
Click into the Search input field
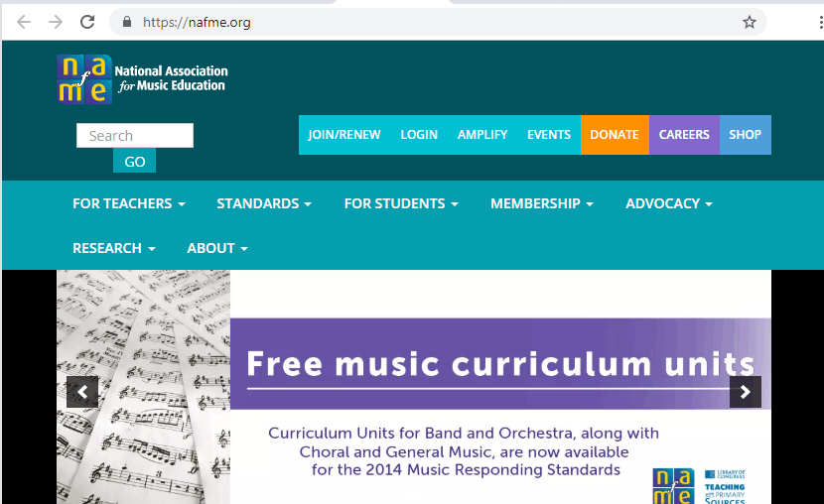(135, 136)
